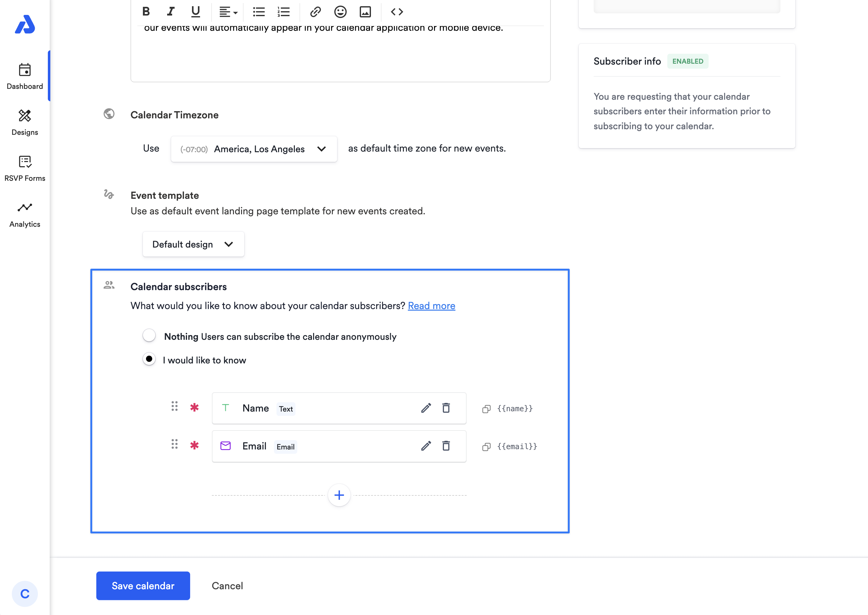
Task: Open the Default design template dropdown
Action: tap(193, 244)
